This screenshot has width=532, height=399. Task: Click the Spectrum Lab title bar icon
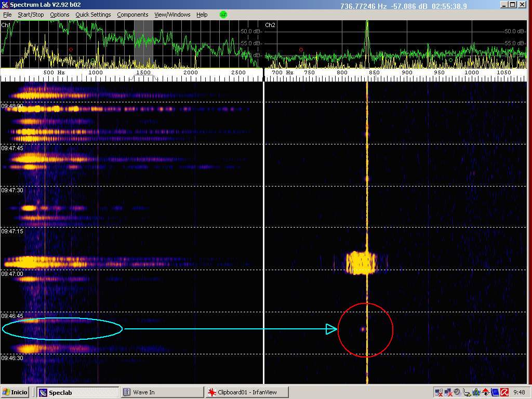click(5, 5)
